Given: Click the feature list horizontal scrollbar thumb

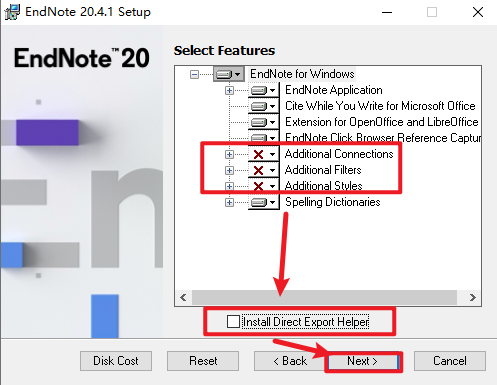Looking at the screenshot, I should point(324,297).
